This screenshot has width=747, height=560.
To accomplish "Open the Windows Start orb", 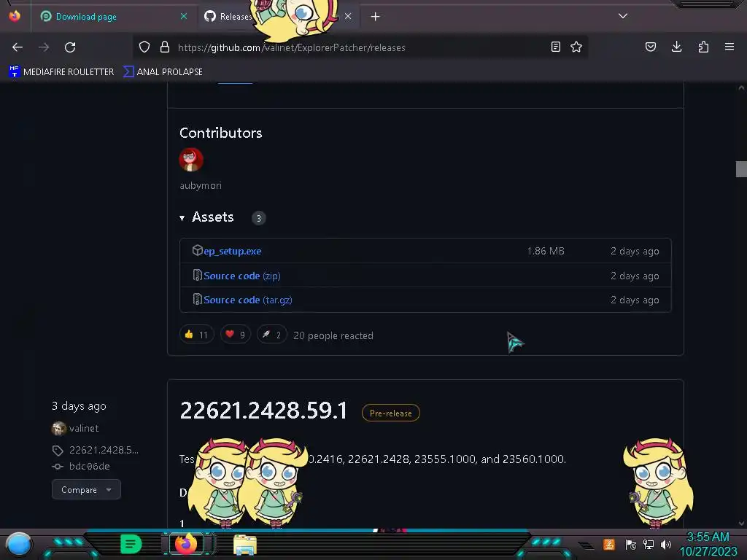I will pyautogui.click(x=19, y=544).
